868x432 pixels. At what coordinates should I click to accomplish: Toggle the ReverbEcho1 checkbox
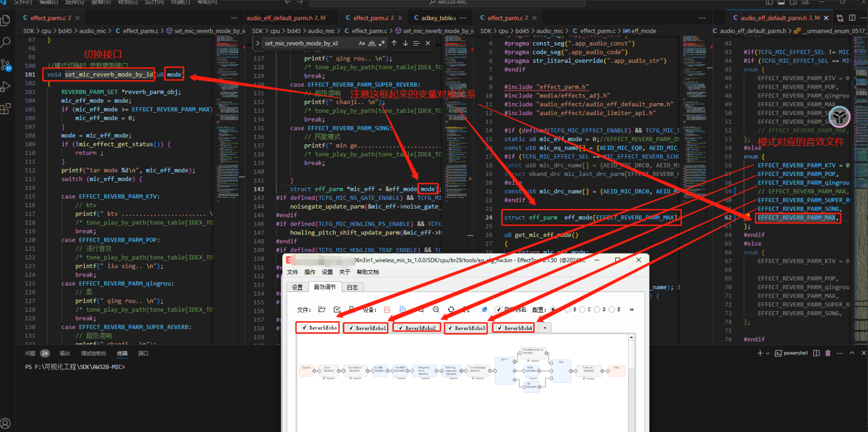(352, 328)
